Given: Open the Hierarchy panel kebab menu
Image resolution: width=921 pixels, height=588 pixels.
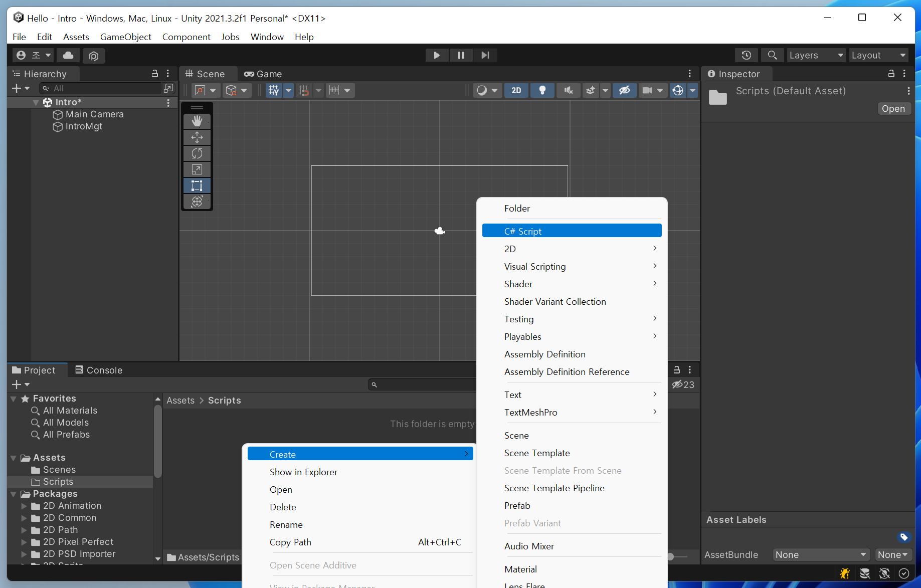Looking at the screenshot, I should (x=168, y=74).
